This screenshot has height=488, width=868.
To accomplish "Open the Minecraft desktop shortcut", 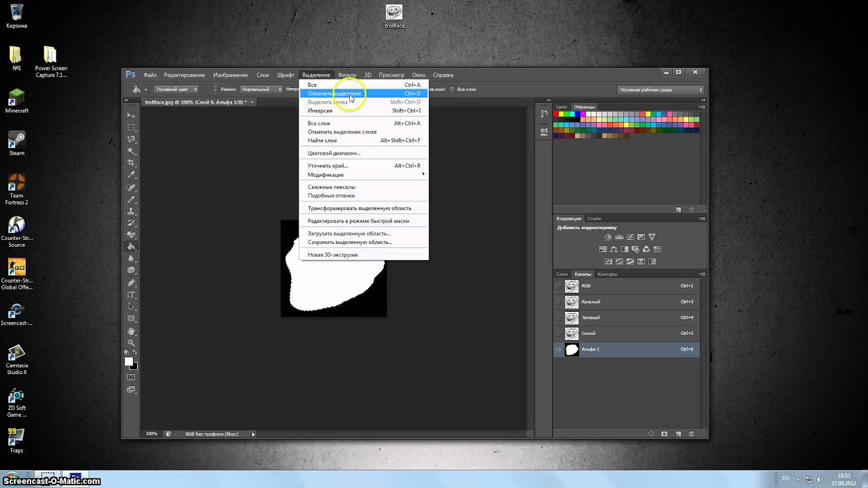I will pos(16,100).
